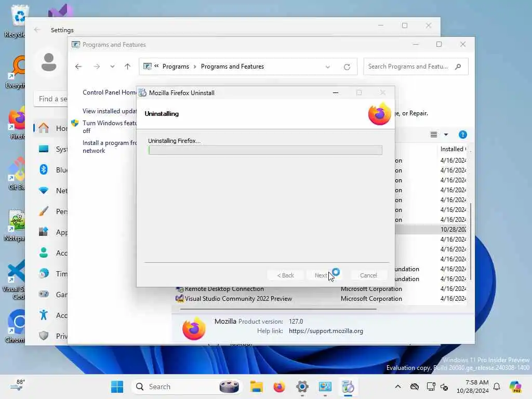
Task: Open View installed updates link
Action: tap(109, 111)
